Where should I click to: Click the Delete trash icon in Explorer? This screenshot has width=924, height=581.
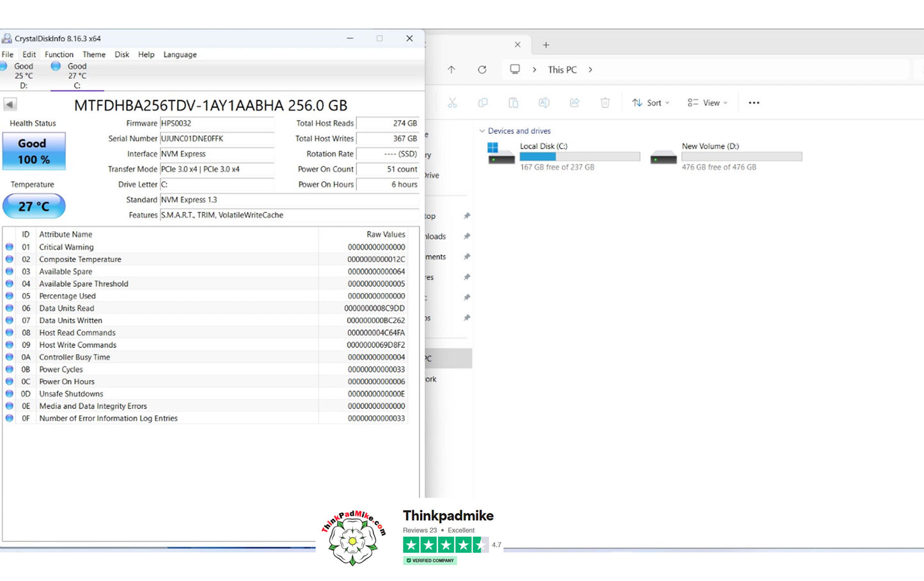tap(605, 102)
